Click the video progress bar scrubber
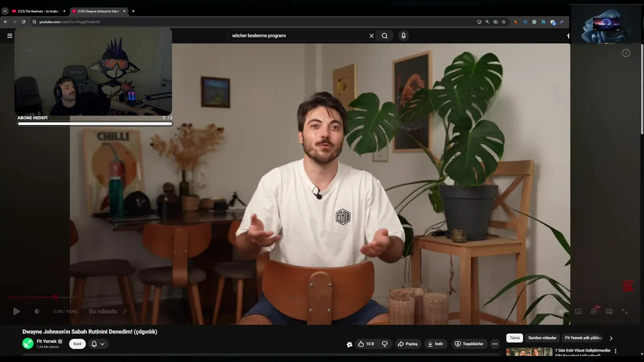This screenshot has height=362, width=644. point(55,297)
